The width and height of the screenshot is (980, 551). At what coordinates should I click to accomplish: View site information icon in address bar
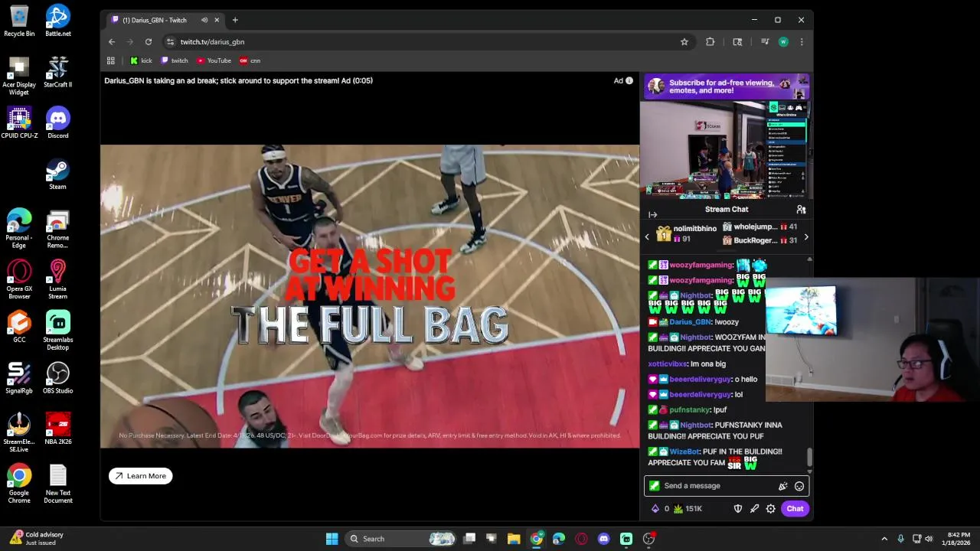pos(170,42)
